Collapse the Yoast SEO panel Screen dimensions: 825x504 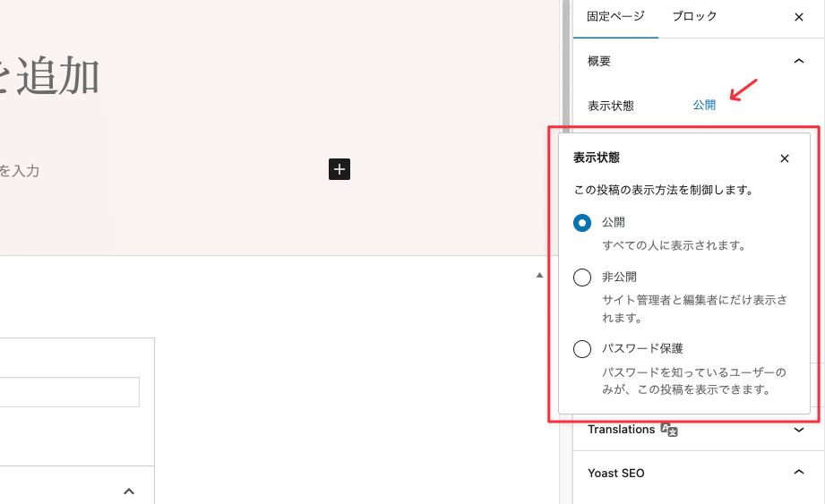pyautogui.click(x=799, y=472)
